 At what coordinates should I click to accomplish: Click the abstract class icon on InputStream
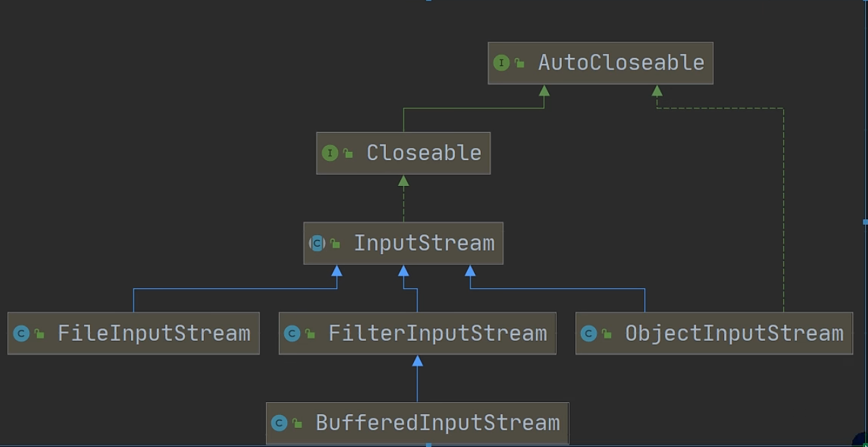[x=317, y=243]
